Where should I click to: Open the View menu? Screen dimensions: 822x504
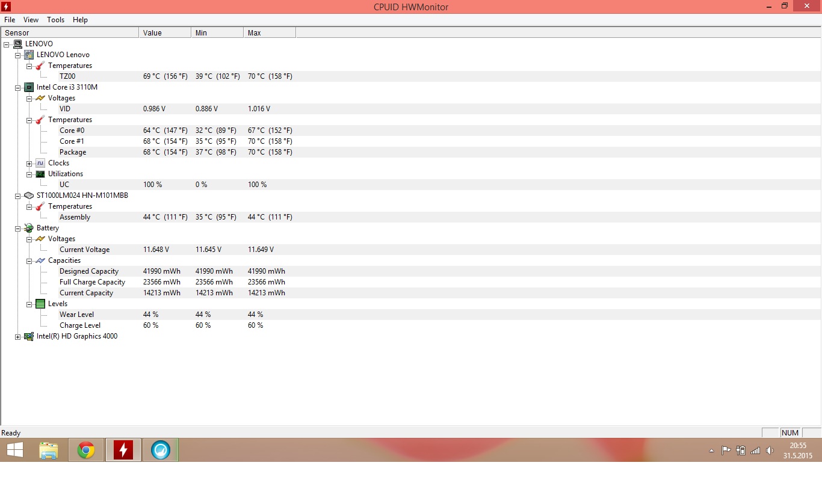pos(31,20)
